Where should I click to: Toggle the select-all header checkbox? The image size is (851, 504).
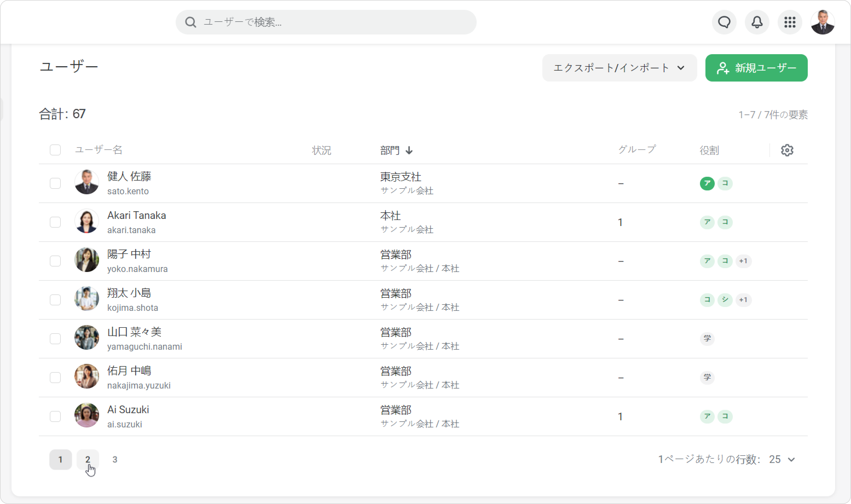[x=55, y=150]
